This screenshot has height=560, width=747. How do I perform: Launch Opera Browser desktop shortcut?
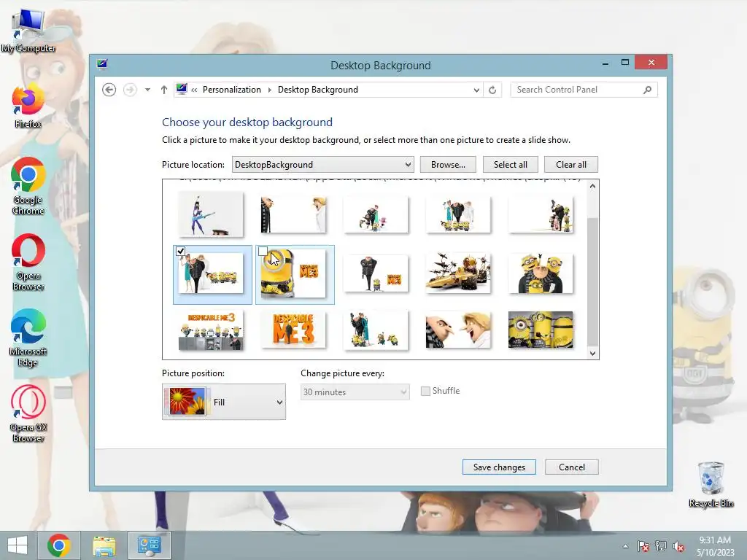point(28,262)
